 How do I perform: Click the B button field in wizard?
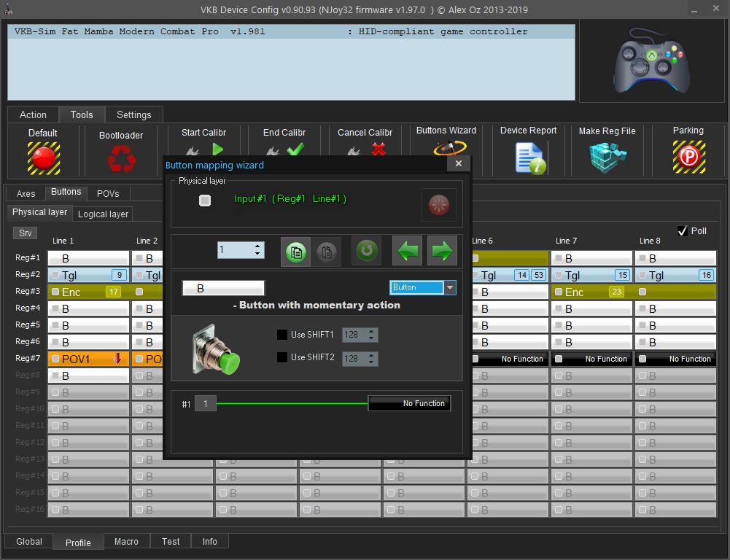[x=223, y=288]
